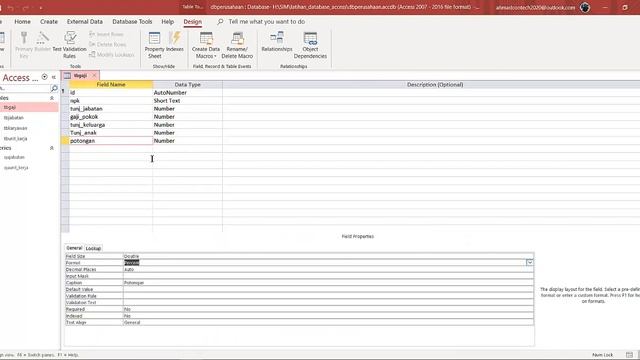Show the Property Sheet
The width and height of the screenshot is (640, 360).
[154, 44]
